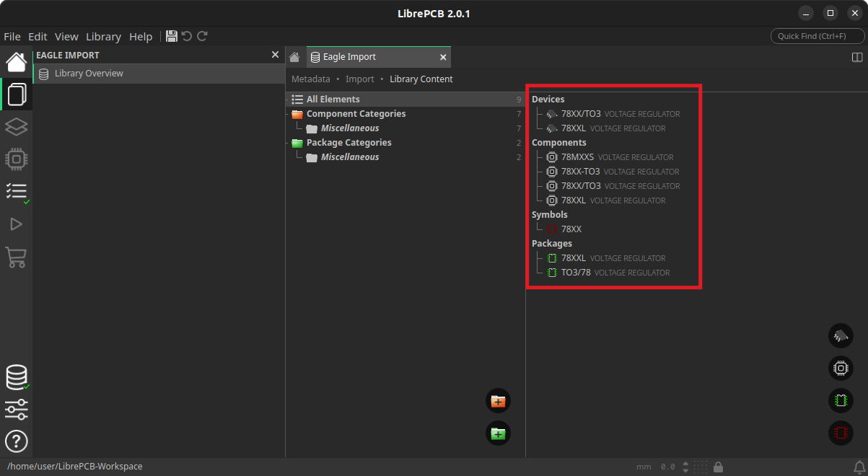Select the Component Categories row
868x476 pixels.
(x=405, y=114)
